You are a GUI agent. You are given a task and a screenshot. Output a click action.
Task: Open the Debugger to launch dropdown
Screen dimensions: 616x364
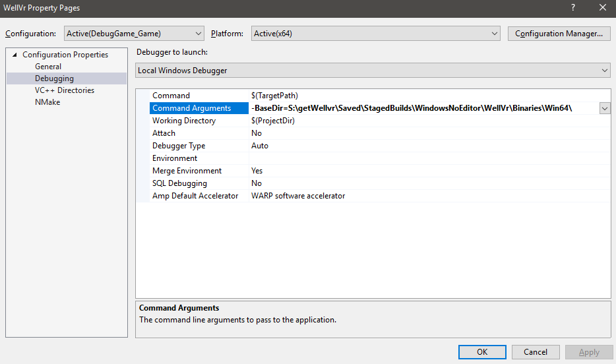tap(373, 71)
